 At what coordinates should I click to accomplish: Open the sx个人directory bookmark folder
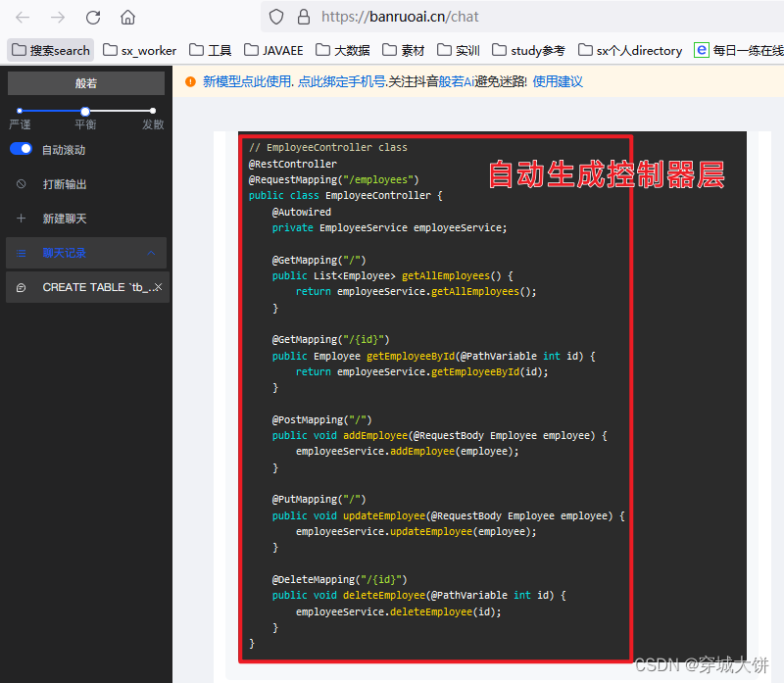pyautogui.click(x=630, y=51)
